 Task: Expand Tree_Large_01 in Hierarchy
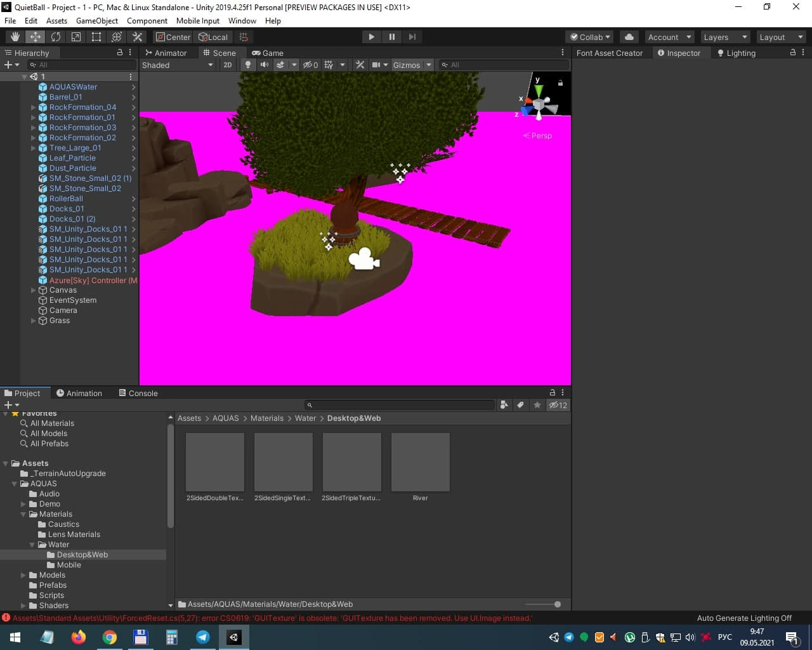[x=34, y=148]
